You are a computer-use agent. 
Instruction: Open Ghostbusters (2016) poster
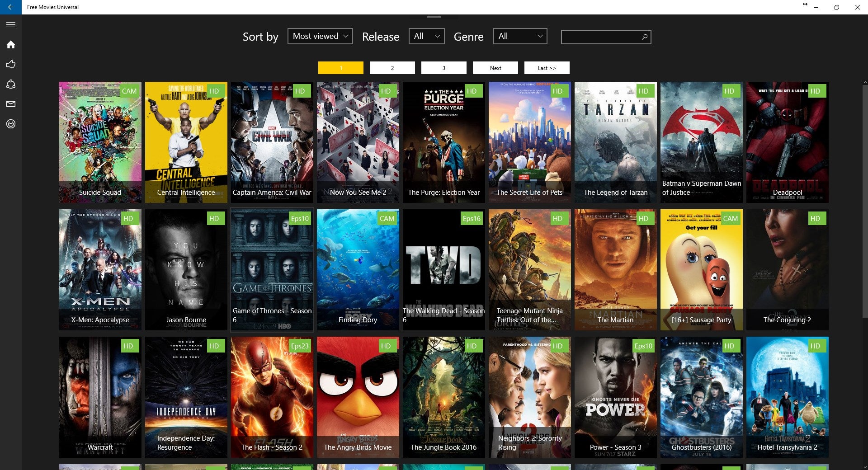(x=702, y=397)
